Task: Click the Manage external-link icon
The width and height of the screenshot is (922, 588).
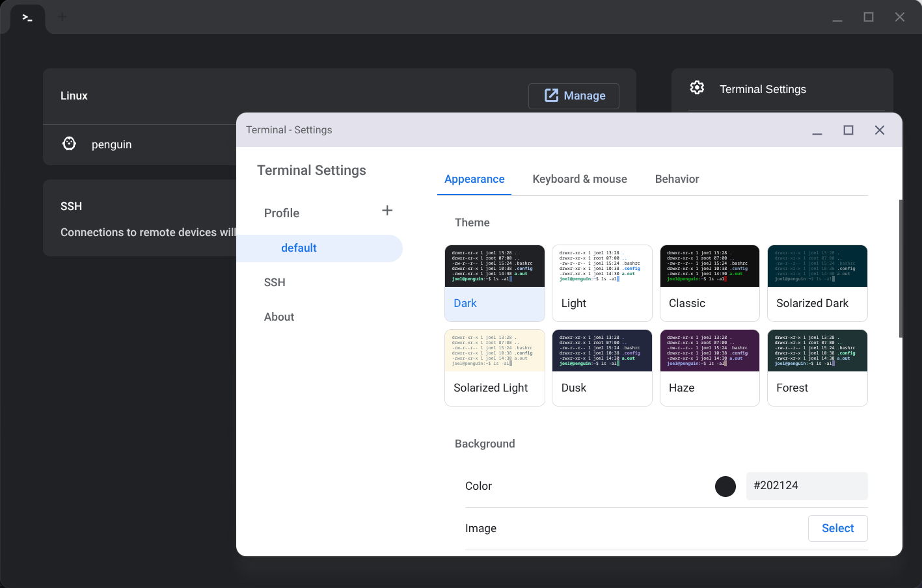Action: tap(551, 96)
